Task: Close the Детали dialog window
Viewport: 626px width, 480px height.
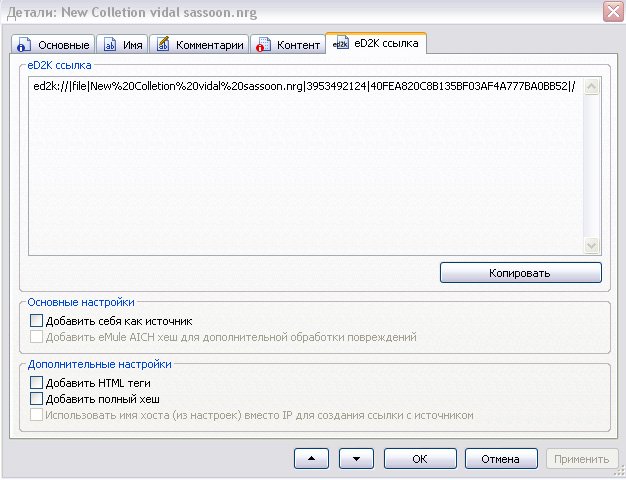Action: point(612,12)
